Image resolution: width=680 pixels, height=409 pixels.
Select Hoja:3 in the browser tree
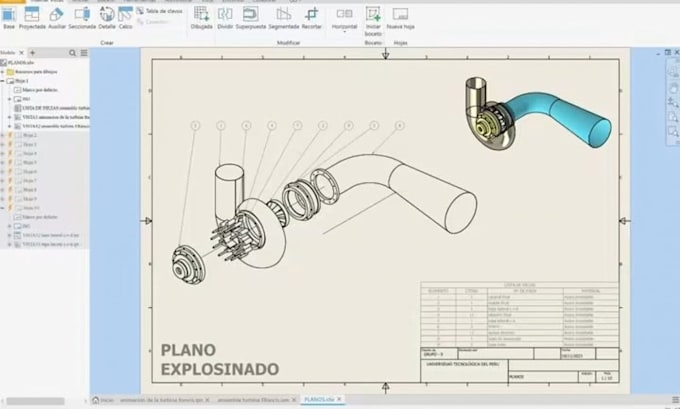[x=26, y=144]
